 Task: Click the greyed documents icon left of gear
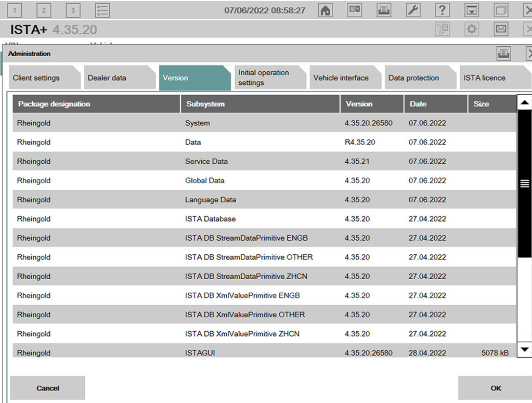coord(443,29)
